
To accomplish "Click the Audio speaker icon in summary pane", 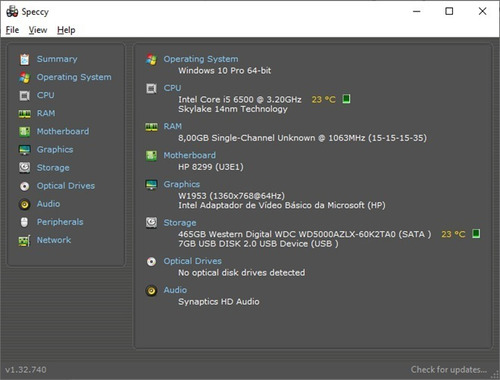I will pos(151,291).
